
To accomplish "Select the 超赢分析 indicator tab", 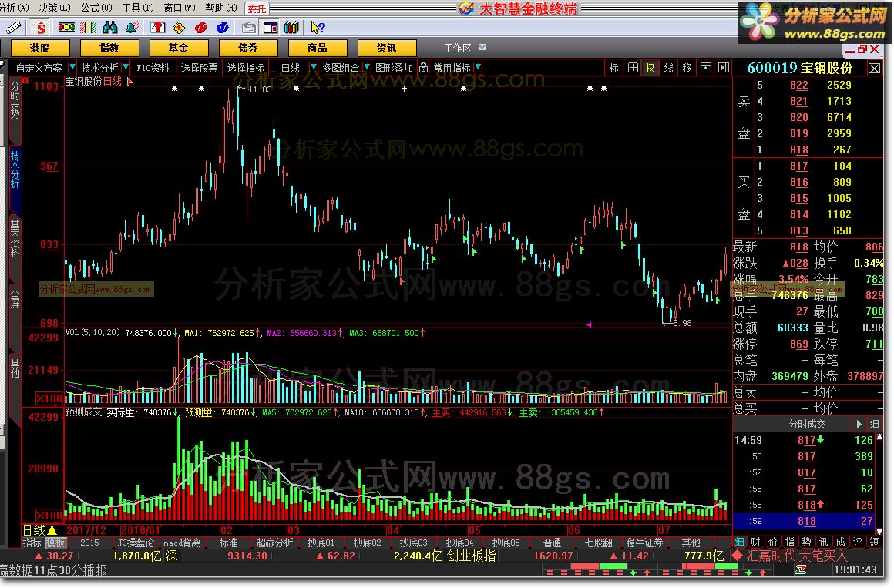I will (275, 543).
